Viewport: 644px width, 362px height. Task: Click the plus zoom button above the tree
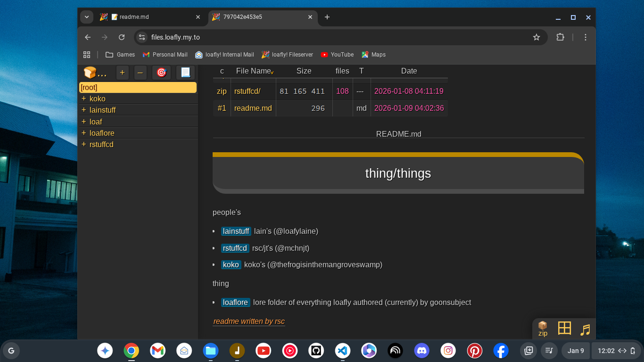click(122, 73)
